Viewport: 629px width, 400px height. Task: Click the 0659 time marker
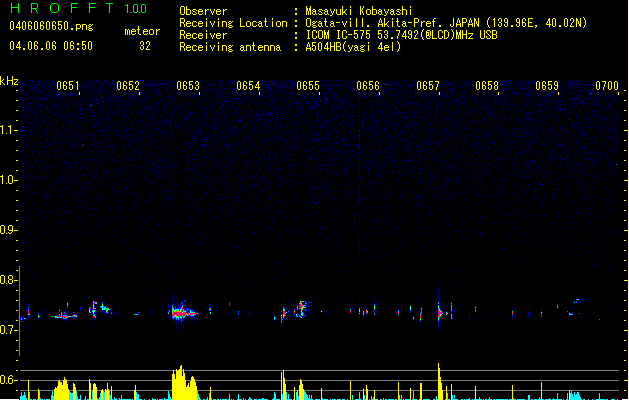[547, 86]
